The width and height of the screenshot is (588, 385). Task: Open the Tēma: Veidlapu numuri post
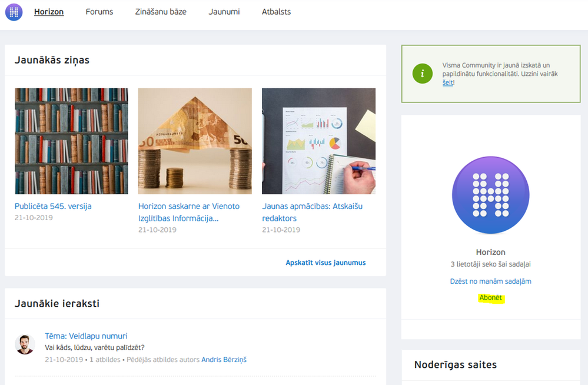click(x=87, y=336)
